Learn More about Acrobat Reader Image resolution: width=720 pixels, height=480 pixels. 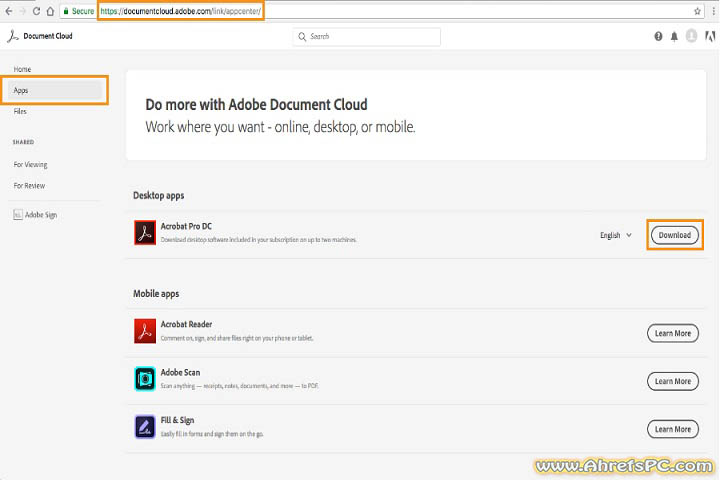[x=673, y=333]
